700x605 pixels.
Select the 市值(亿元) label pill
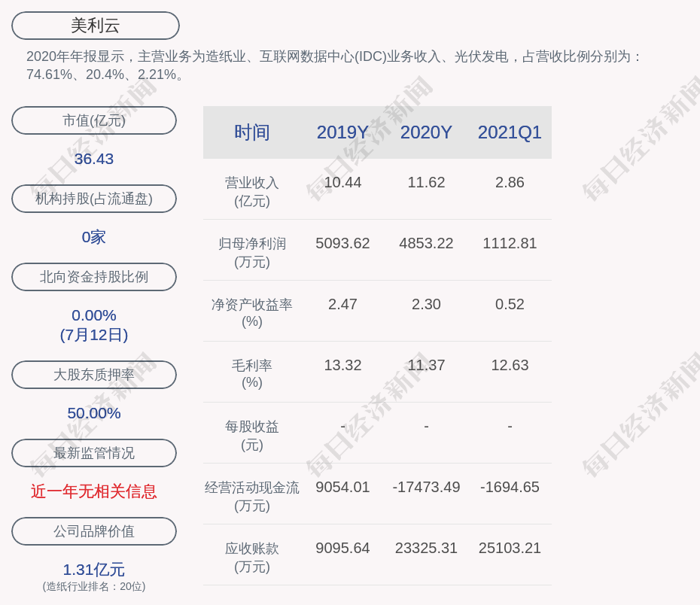(94, 120)
